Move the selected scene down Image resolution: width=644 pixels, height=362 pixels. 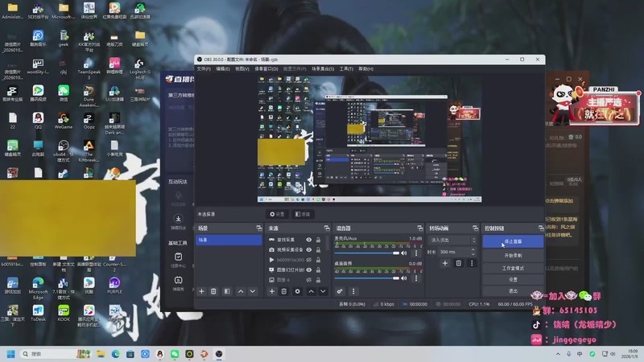253,291
